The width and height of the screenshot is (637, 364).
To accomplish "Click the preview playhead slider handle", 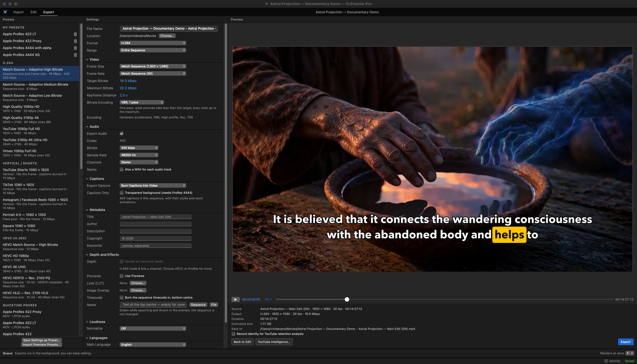I will point(347,299).
